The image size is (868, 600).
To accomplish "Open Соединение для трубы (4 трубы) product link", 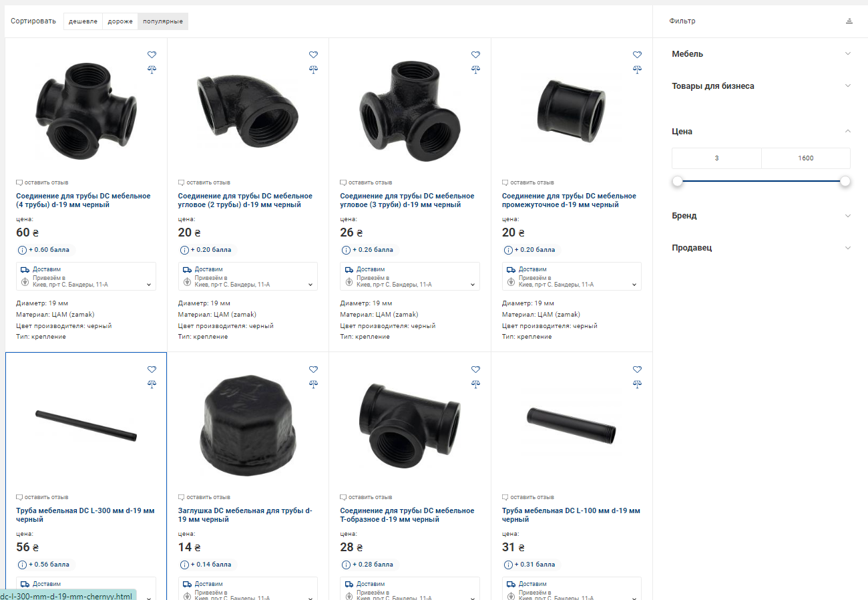I will point(83,200).
